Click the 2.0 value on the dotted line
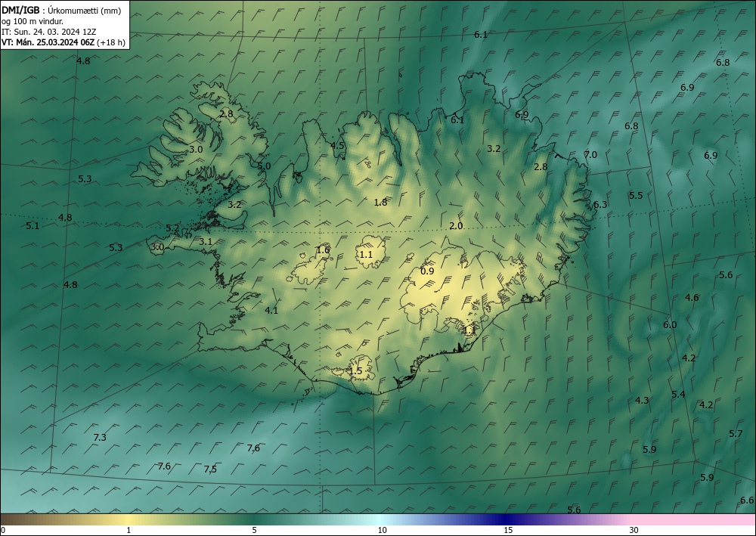 tap(456, 225)
